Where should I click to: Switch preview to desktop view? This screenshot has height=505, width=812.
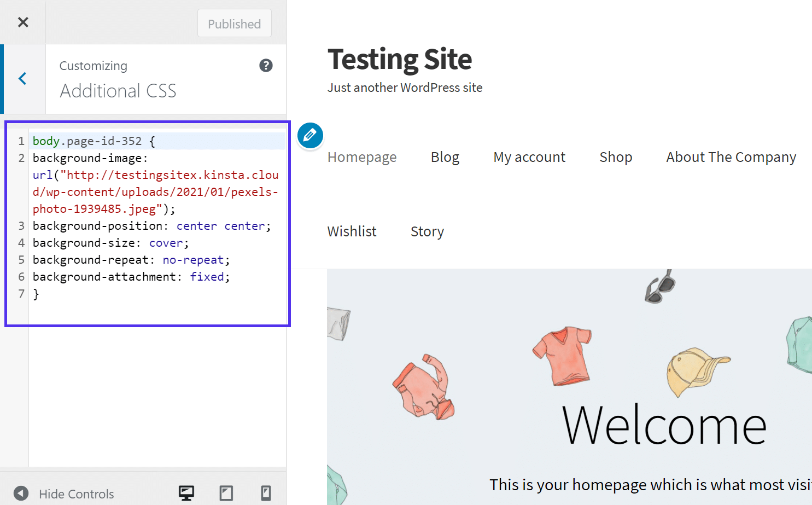[186, 493]
